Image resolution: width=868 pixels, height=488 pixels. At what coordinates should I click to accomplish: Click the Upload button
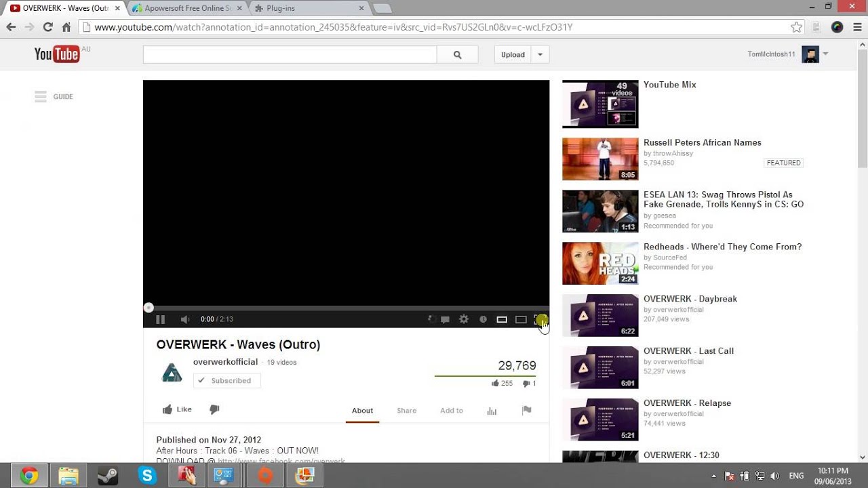pyautogui.click(x=513, y=55)
